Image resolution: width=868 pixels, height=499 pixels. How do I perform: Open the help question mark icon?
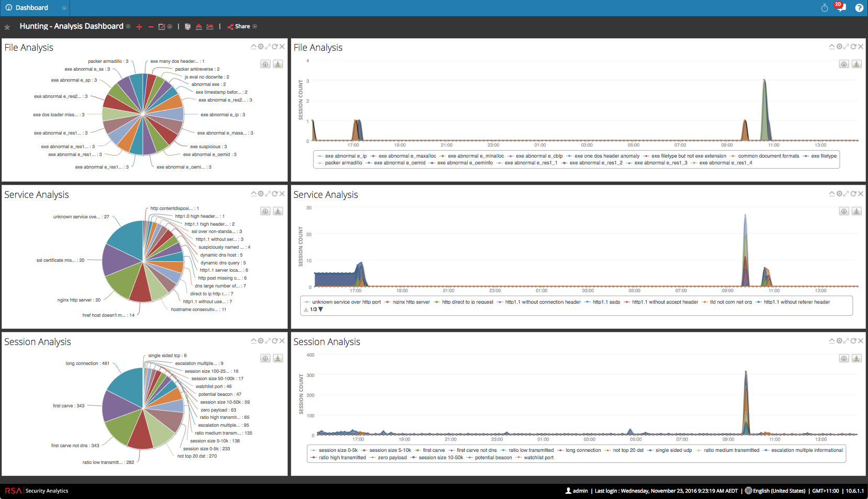point(859,8)
